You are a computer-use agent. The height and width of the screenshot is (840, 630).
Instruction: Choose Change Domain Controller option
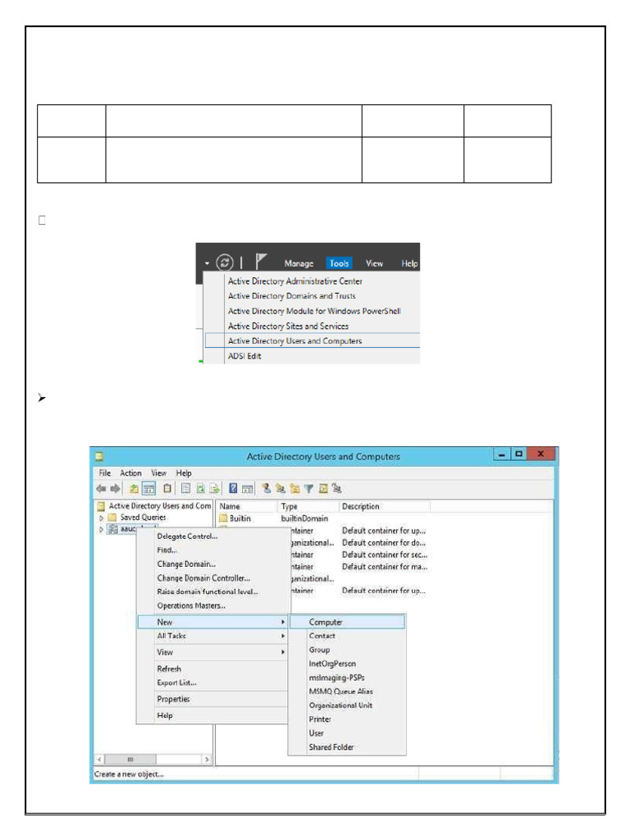point(203,578)
